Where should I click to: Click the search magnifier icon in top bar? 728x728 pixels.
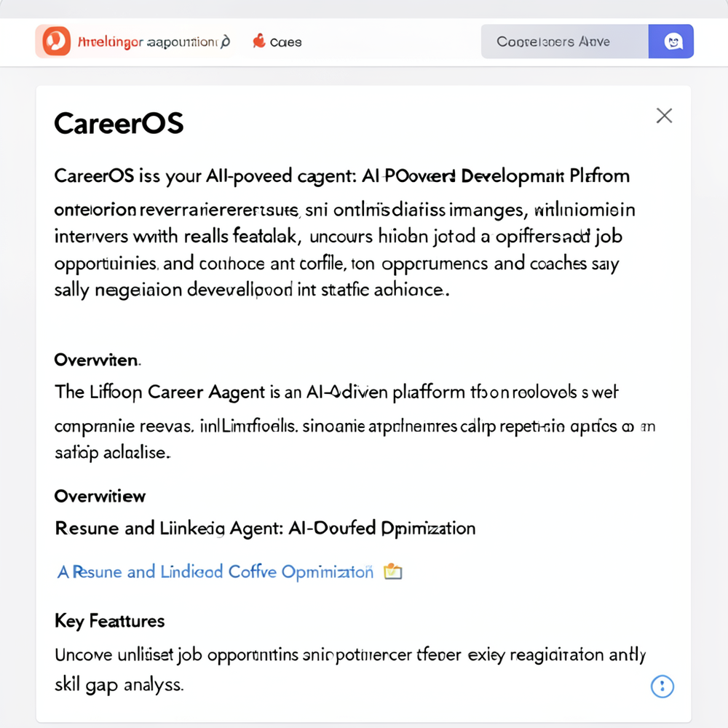226,41
